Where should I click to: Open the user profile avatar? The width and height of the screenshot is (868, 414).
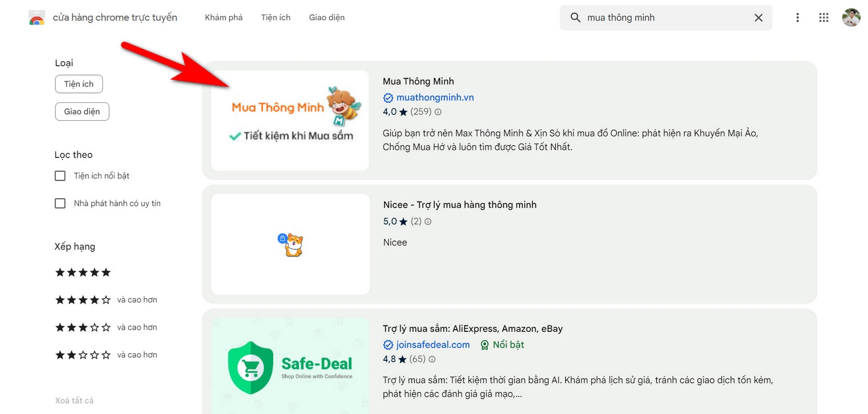coord(851,17)
